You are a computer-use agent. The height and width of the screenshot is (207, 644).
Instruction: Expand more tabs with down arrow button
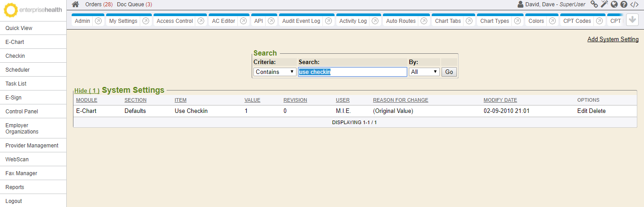632,20
